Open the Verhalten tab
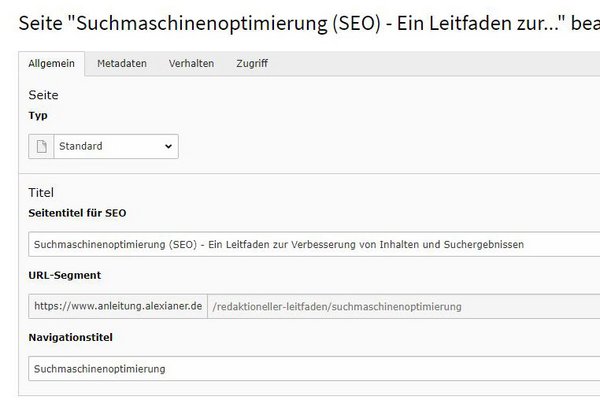Image resolution: width=600 pixels, height=400 pixels. (x=191, y=64)
